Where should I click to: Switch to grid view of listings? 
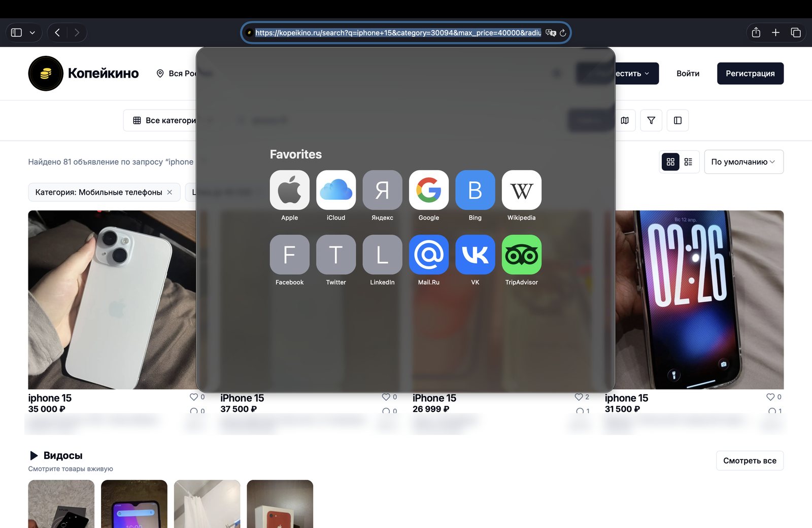coord(670,162)
